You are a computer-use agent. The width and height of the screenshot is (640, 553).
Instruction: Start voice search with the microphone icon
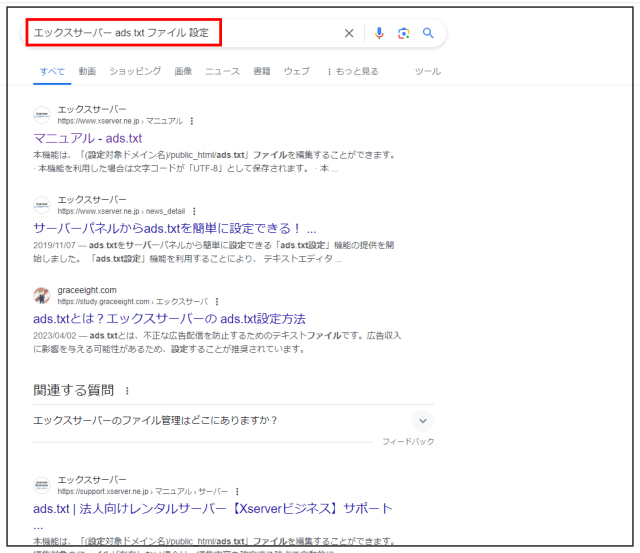[x=379, y=33]
